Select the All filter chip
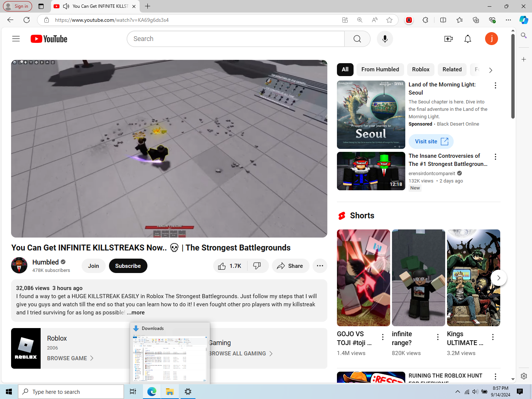 (345, 69)
